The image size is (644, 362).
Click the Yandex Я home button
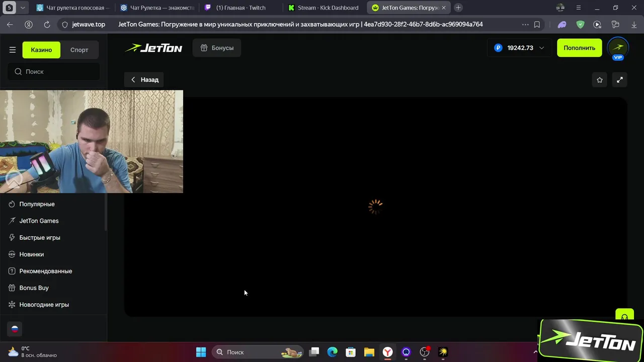tap(29, 24)
